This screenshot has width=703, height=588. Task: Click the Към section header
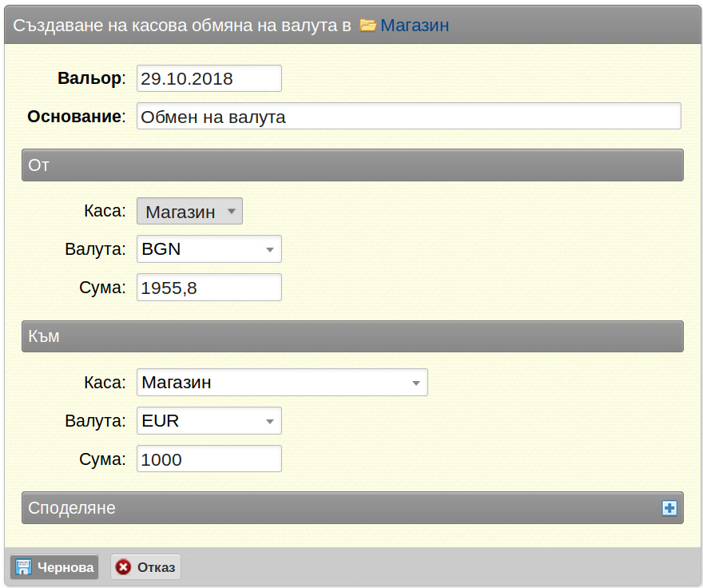point(352,336)
